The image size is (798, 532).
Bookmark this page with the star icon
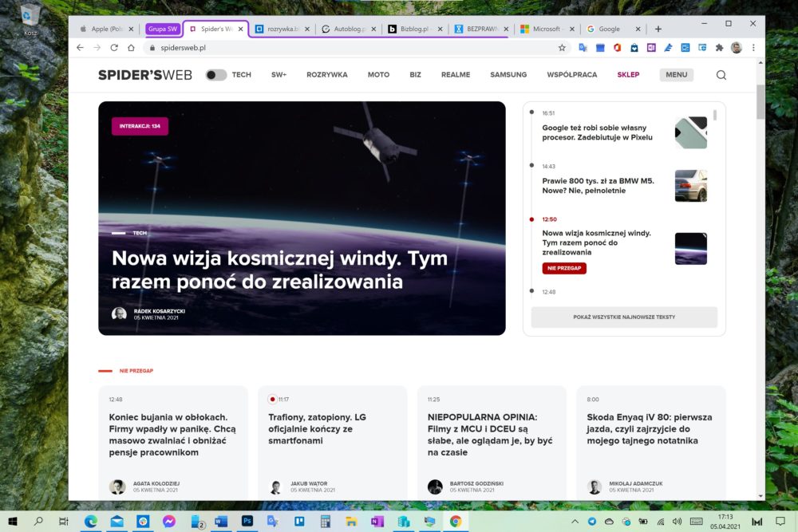(562, 48)
